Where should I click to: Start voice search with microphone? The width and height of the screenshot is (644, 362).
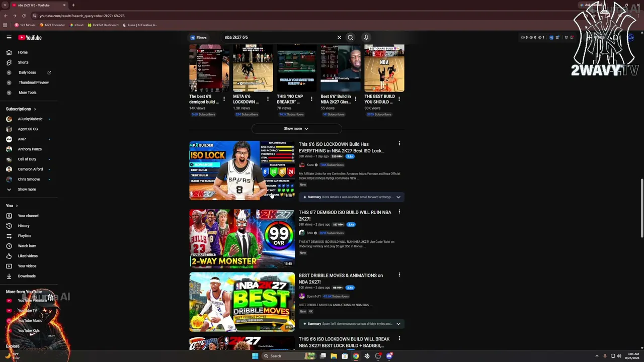(366, 37)
